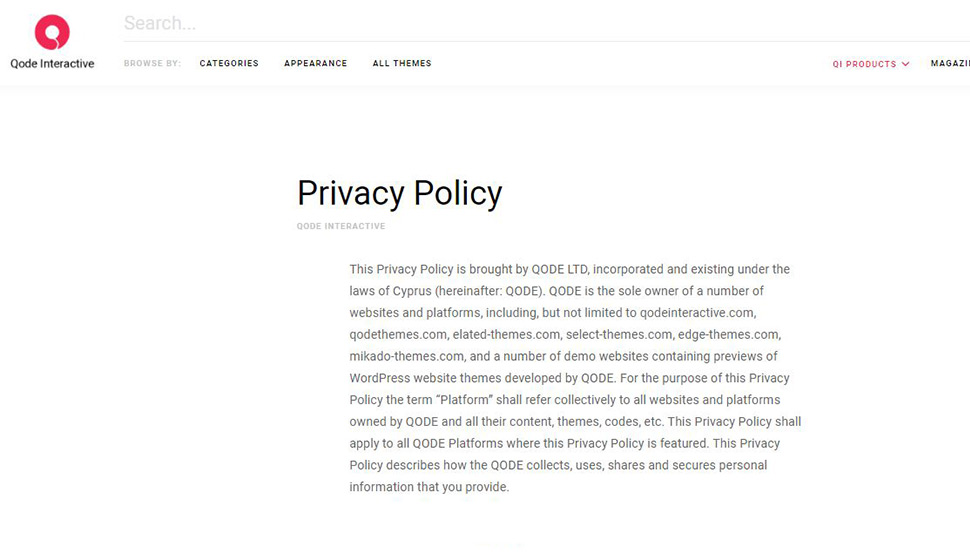Open the Categories browse menu
The height and width of the screenshot is (555, 970).
(229, 63)
